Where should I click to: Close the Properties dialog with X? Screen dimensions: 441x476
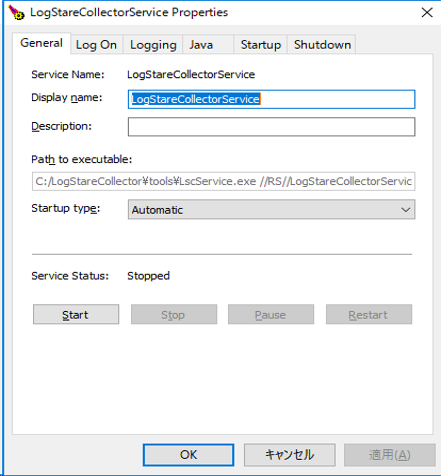pyautogui.click(x=427, y=13)
